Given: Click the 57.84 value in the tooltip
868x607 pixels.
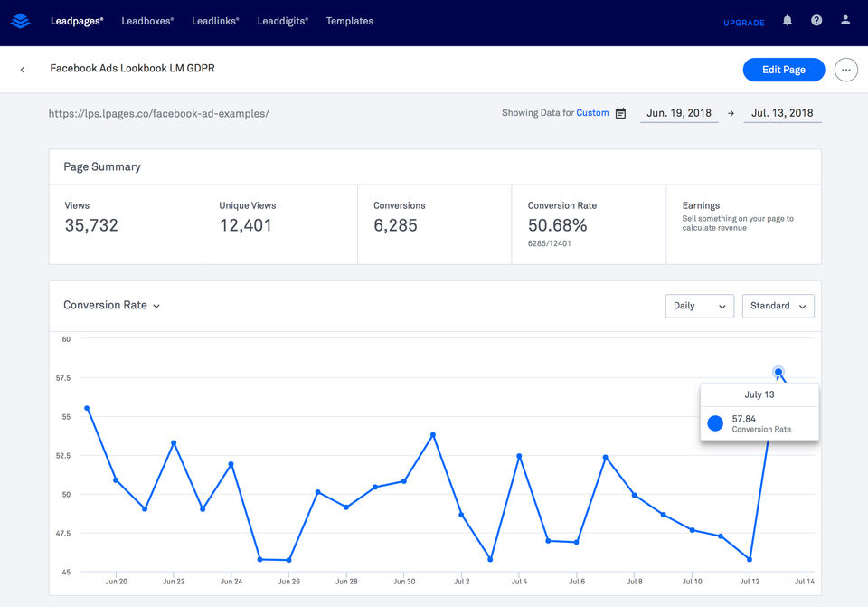Looking at the screenshot, I should [x=743, y=419].
